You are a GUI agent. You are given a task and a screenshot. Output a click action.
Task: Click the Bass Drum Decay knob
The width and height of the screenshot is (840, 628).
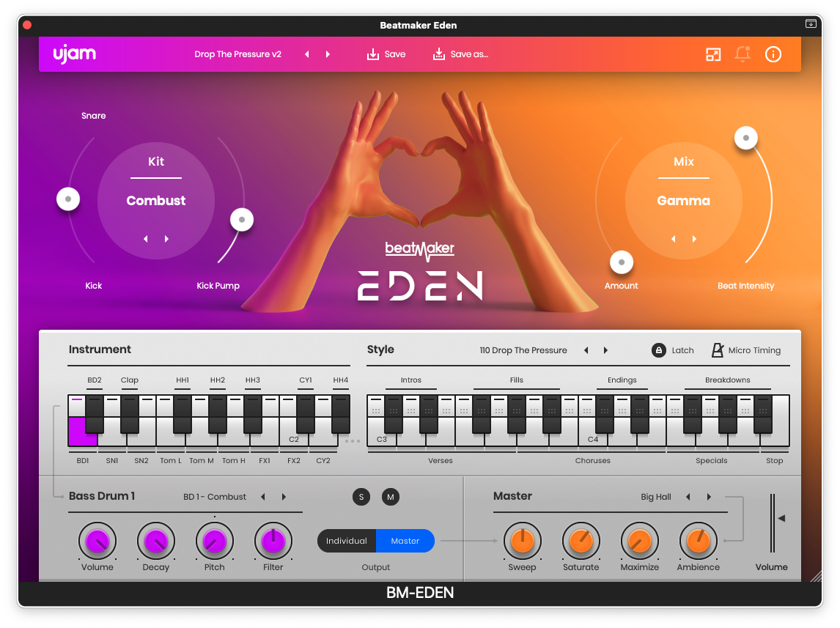pos(156,541)
